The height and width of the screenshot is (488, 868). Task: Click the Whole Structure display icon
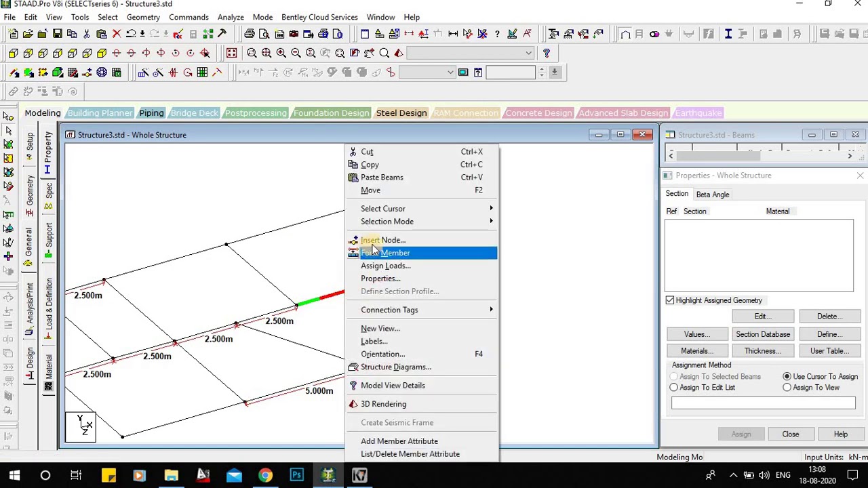pyautogui.click(x=231, y=53)
